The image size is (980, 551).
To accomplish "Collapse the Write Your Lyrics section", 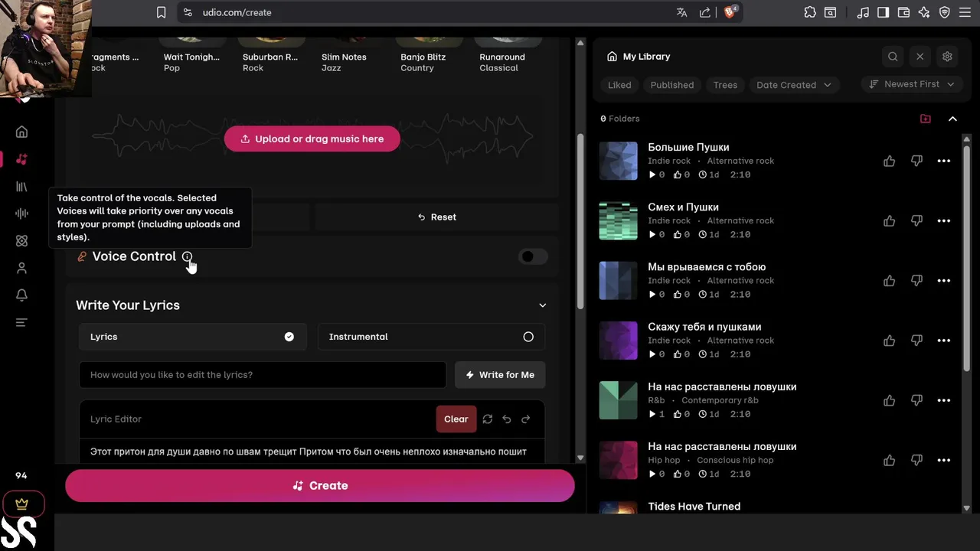I will coord(542,305).
